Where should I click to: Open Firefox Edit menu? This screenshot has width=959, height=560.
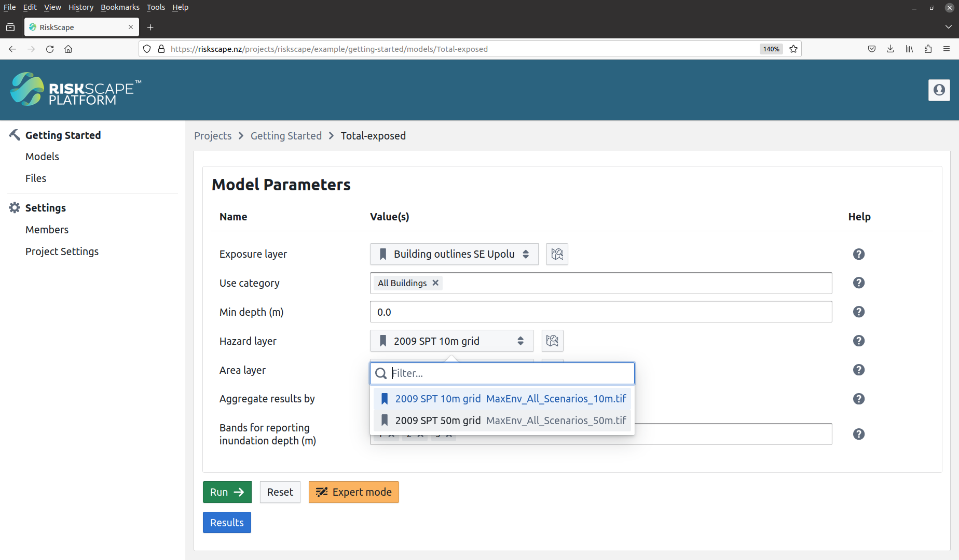coord(30,7)
